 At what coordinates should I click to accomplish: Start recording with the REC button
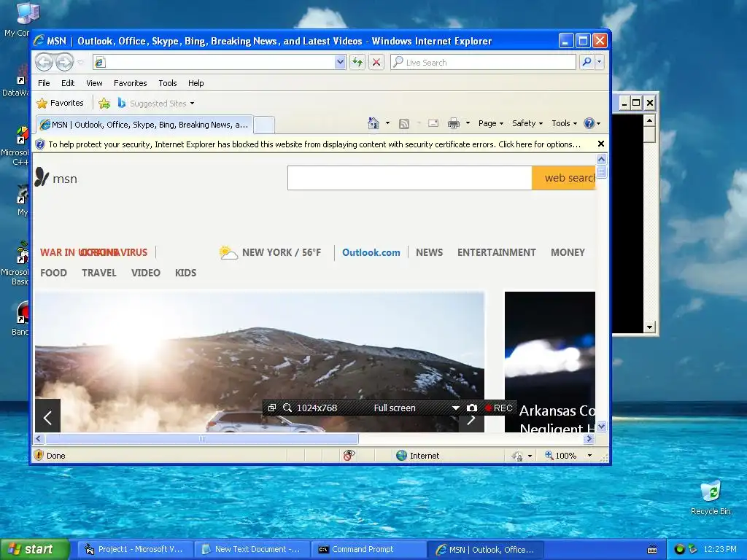coord(498,408)
